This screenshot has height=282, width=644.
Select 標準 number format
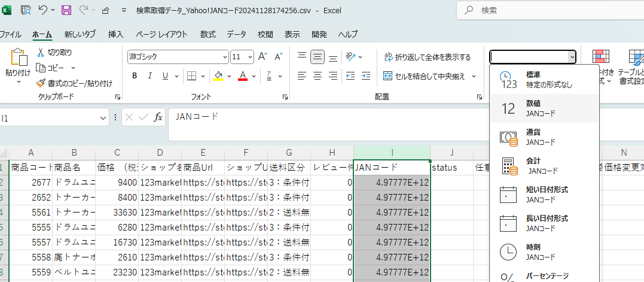pos(544,80)
